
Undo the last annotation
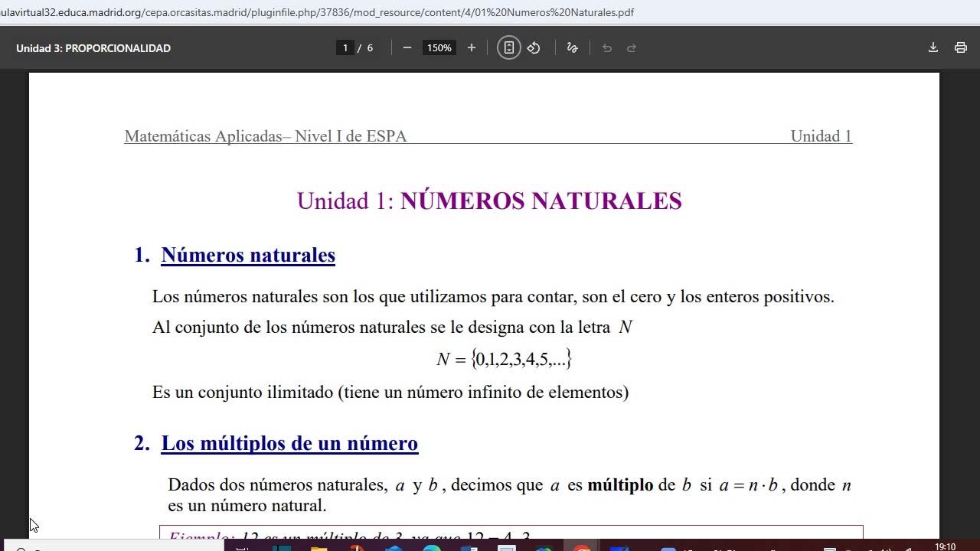pyautogui.click(x=607, y=47)
